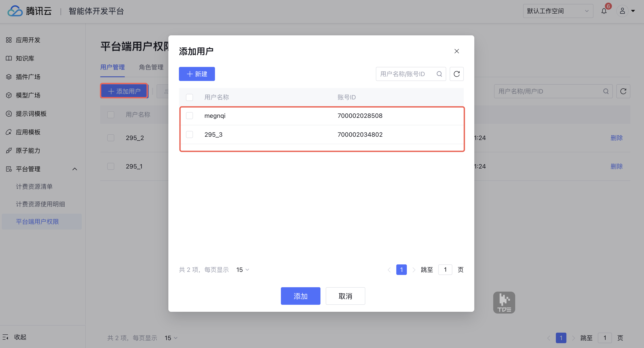Toggle the select-all checkbox in dialog header

(189, 97)
